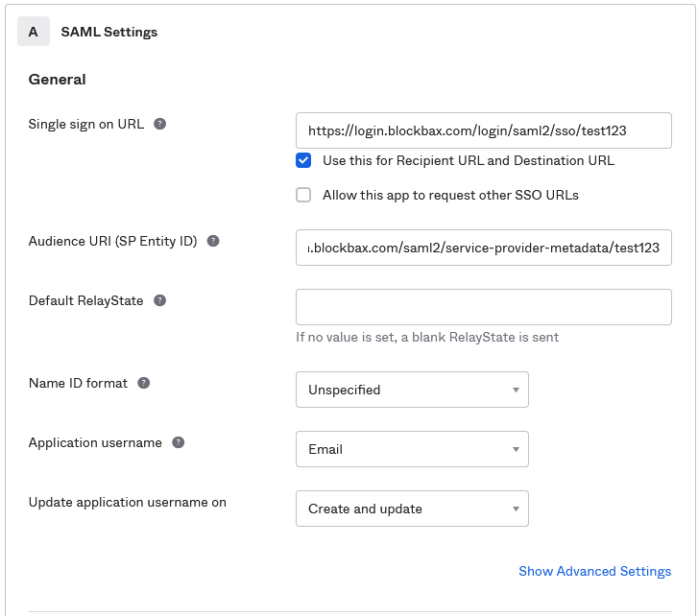
Task: Click the SAML Settings section title
Action: point(108,32)
